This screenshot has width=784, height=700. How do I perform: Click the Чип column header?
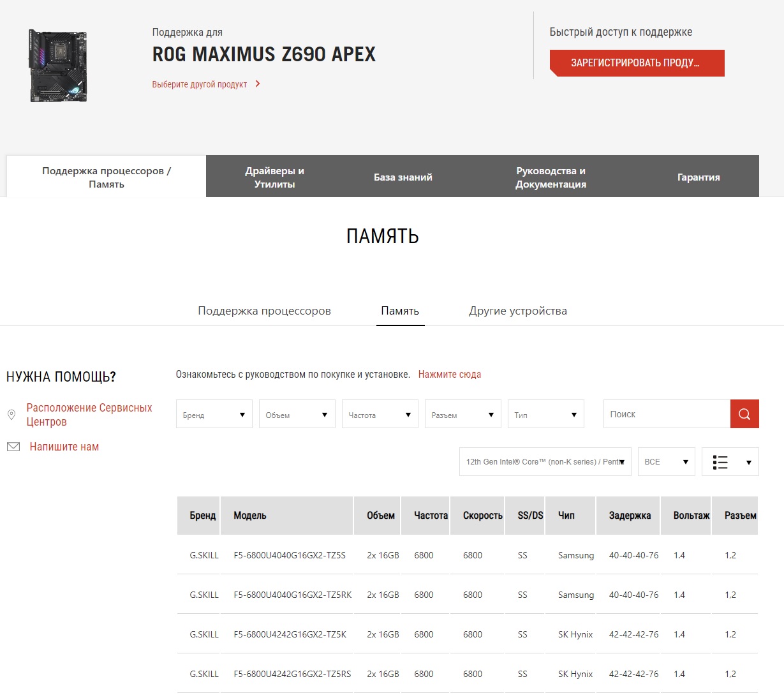[x=570, y=516]
